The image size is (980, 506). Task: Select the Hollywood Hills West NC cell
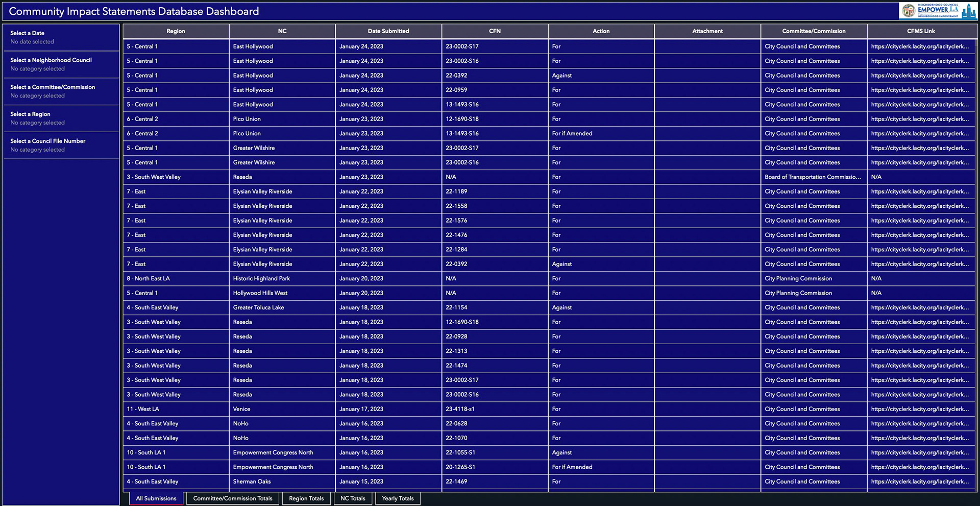(x=282, y=293)
